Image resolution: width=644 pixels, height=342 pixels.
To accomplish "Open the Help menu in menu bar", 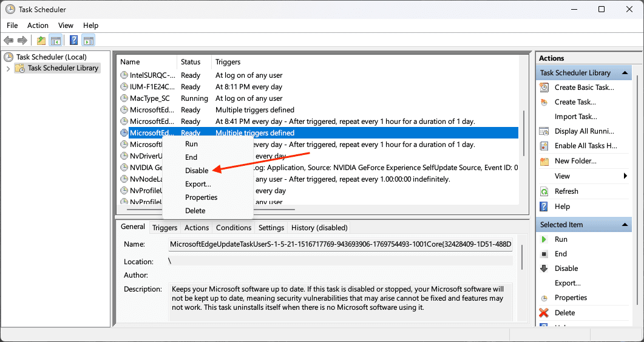I will 91,25.
